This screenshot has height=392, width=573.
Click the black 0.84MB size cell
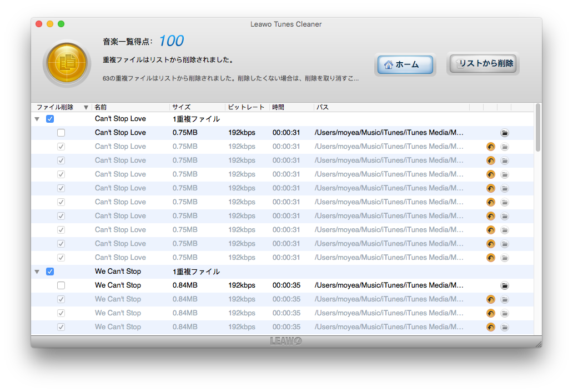pos(185,285)
